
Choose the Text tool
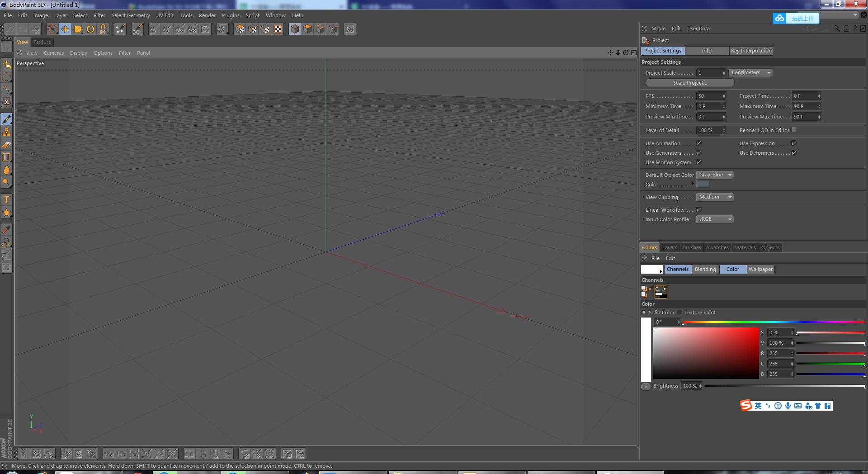7,200
